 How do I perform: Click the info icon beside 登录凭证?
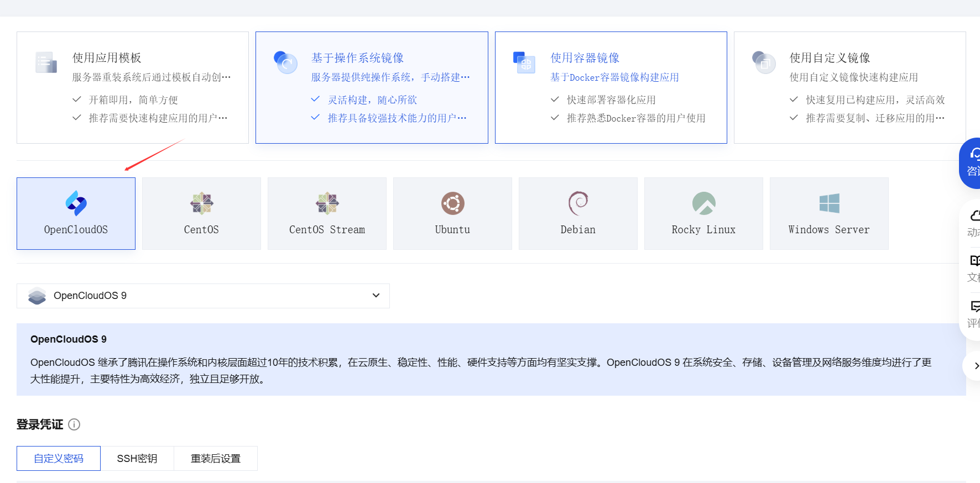(x=74, y=424)
